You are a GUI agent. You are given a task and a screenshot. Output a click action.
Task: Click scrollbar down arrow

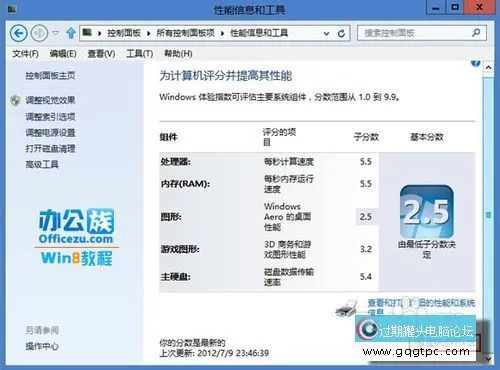click(489, 359)
